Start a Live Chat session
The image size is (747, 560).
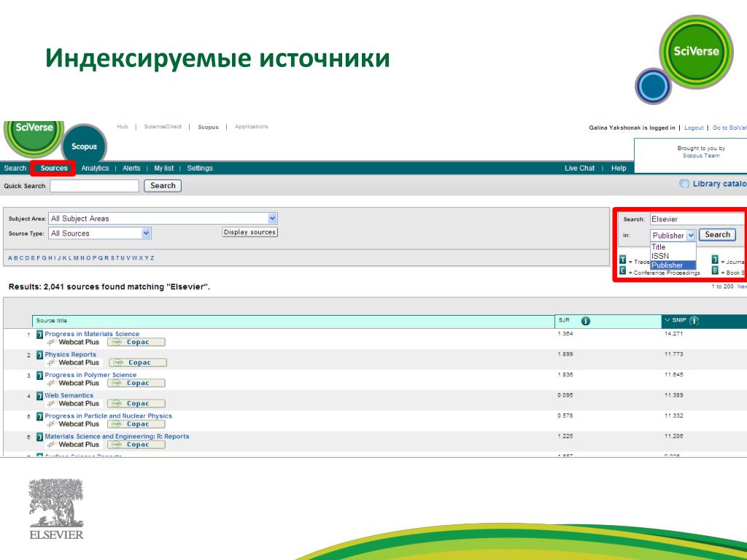[x=579, y=168]
